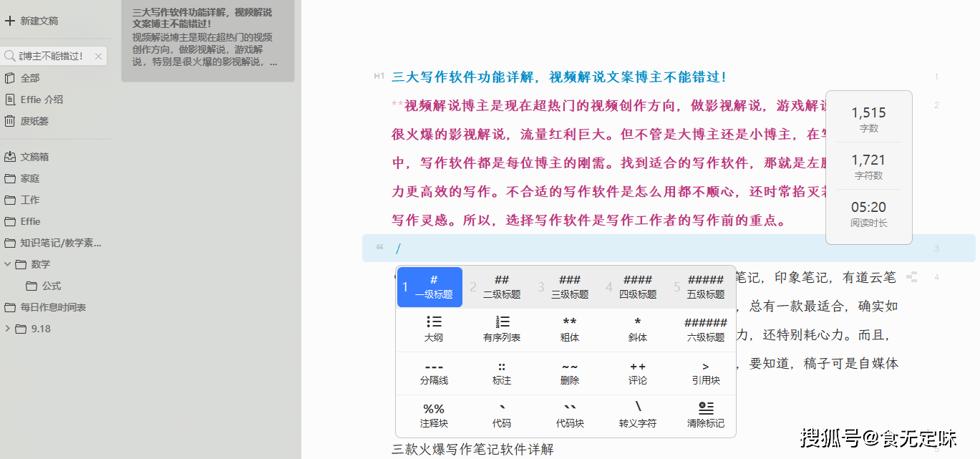Apply 删除 strikethrough formatting
The width and height of the screenshot is (980, 459).
(570, 372)
